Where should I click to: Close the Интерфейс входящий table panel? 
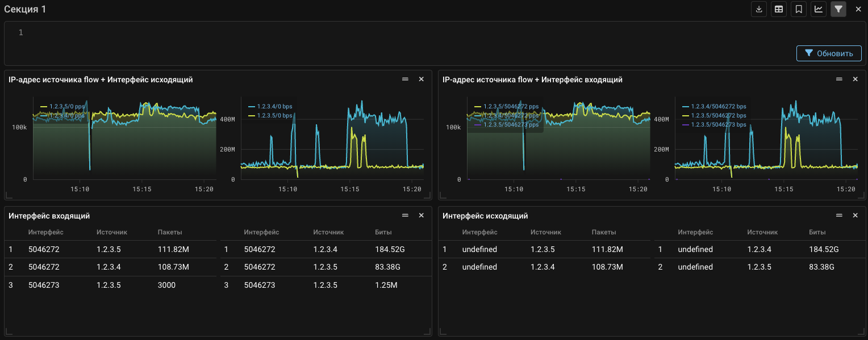[x=422, y=216]
